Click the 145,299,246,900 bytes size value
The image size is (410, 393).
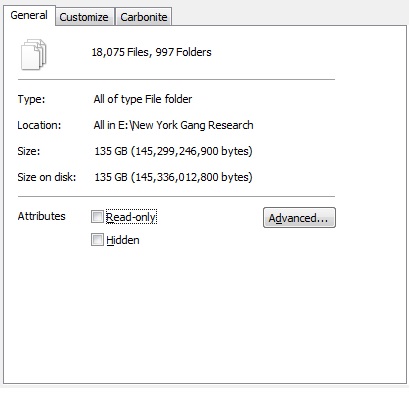tap(192, 151)
